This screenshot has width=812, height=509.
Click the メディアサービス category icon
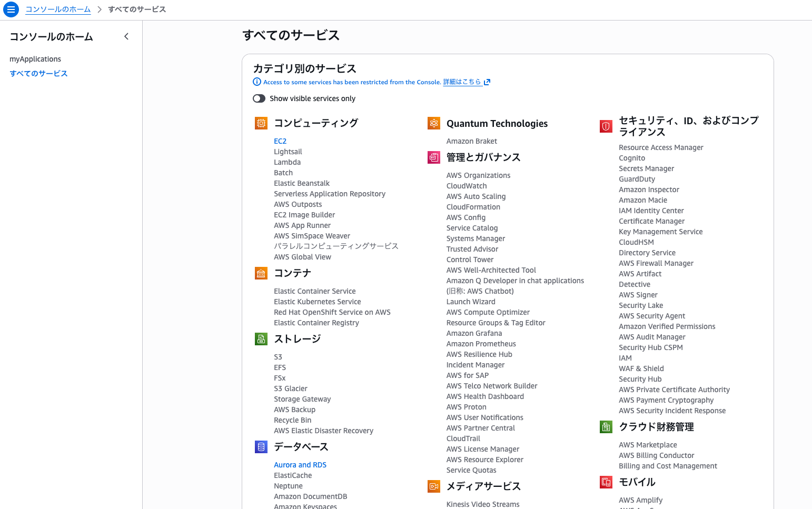[x=433, y=486]
